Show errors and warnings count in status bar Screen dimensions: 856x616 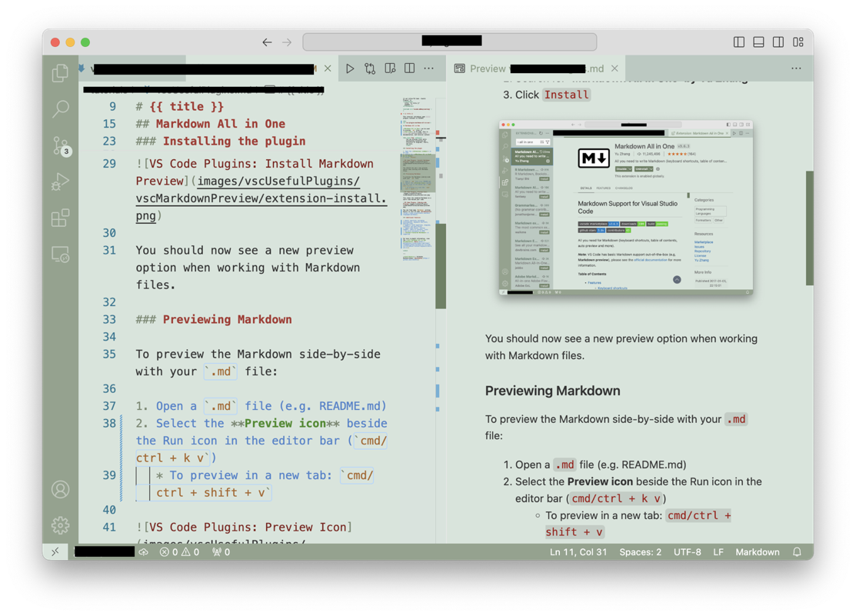click(x=180, y=552)
